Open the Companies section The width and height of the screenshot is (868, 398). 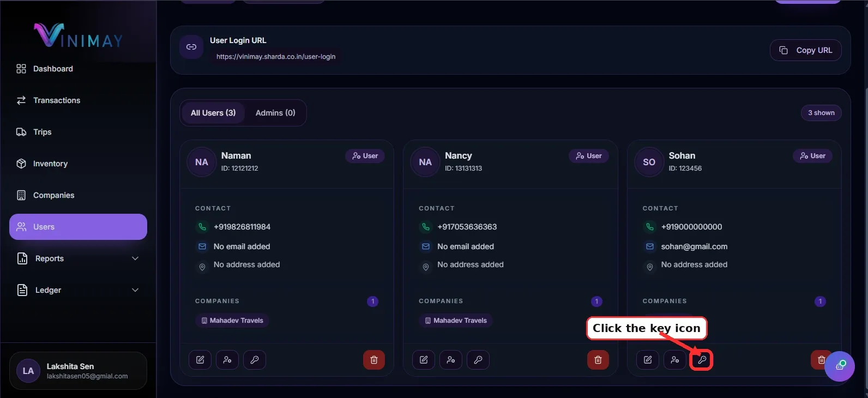(x=78, y=195)
